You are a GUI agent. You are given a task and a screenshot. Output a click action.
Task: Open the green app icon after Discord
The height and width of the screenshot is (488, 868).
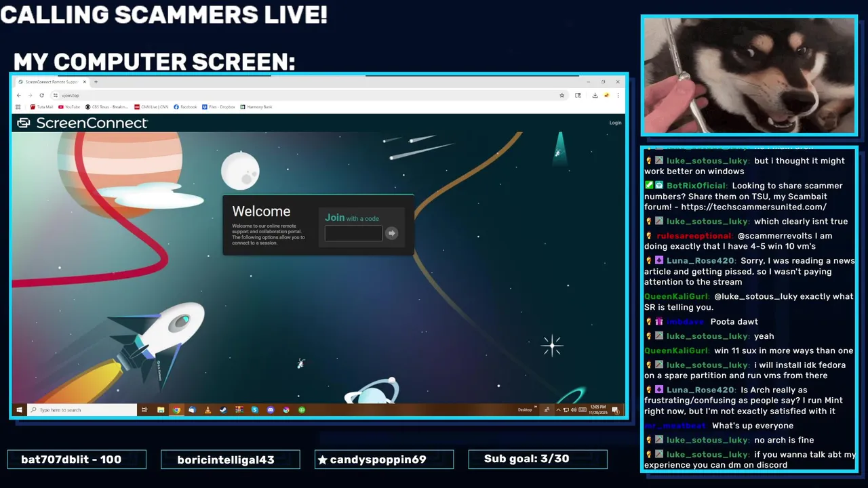pyautogui.click(x=302, y=410)
